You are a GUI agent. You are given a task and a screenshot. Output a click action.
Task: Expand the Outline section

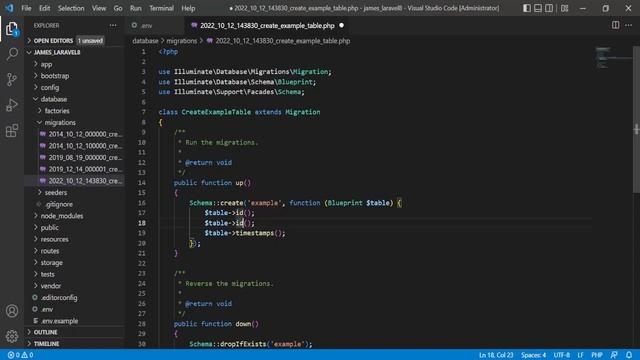point(75,332)
